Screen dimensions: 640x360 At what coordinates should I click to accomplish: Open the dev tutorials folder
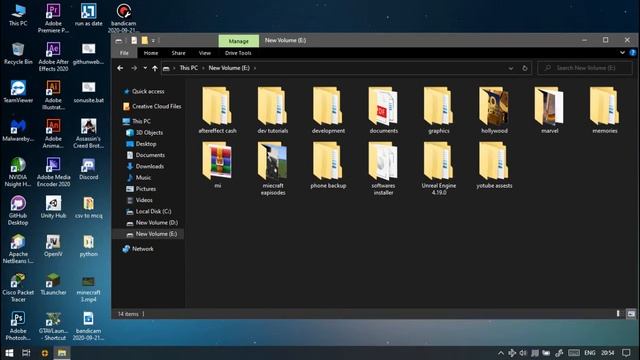(273, 110)
